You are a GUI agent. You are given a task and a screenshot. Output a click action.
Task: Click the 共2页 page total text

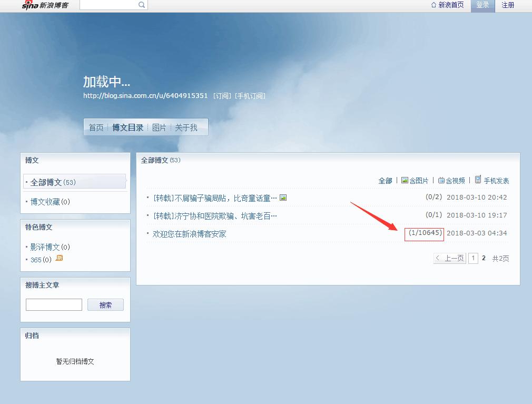(500, 259)
